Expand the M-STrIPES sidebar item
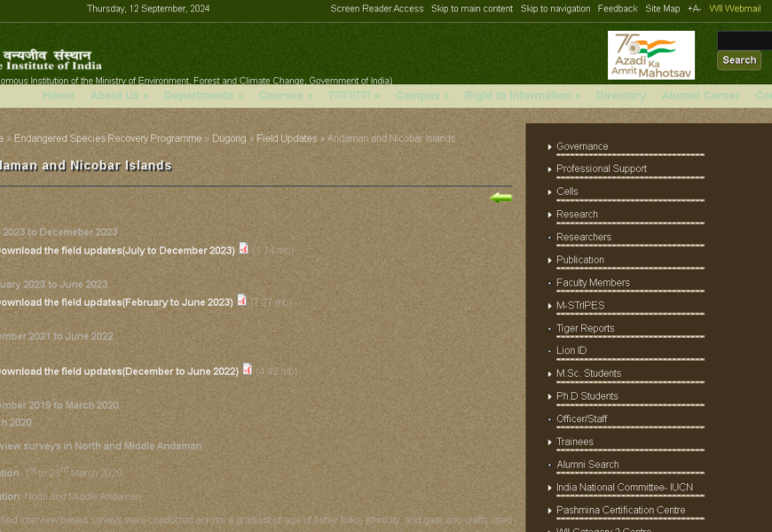772x532 pixels. point(580,305)
